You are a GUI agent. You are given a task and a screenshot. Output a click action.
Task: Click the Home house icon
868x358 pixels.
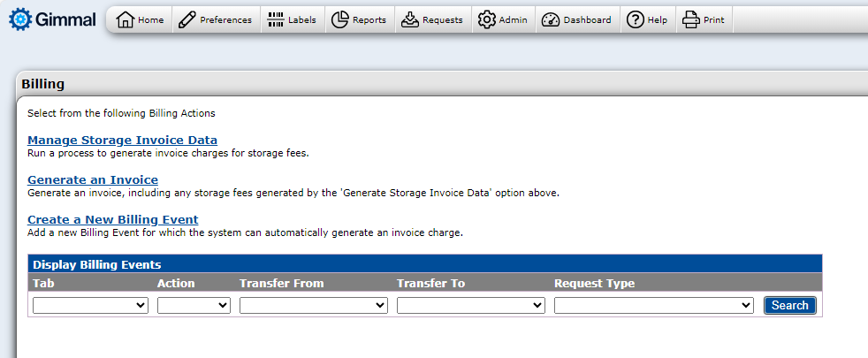[x=126, y=19]
